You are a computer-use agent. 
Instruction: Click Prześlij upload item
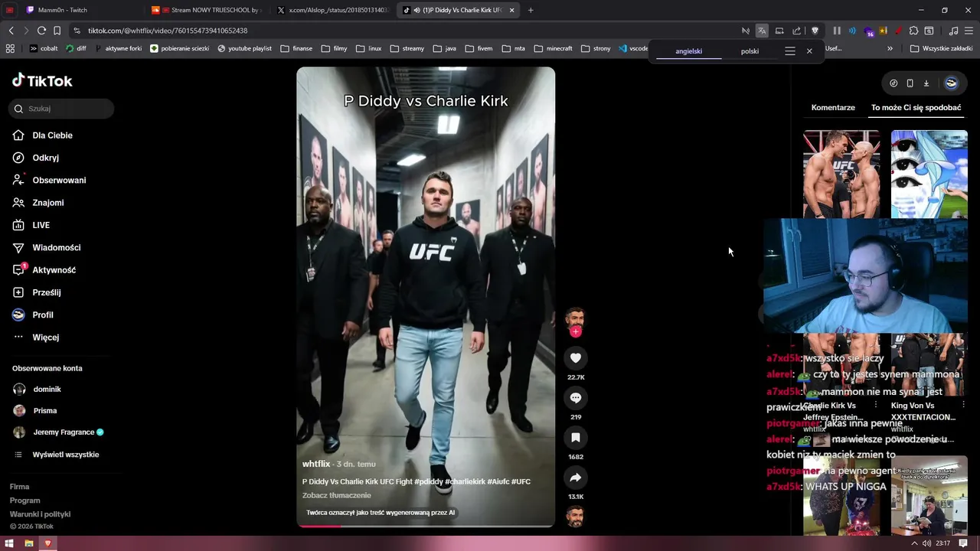click(37, 292)
